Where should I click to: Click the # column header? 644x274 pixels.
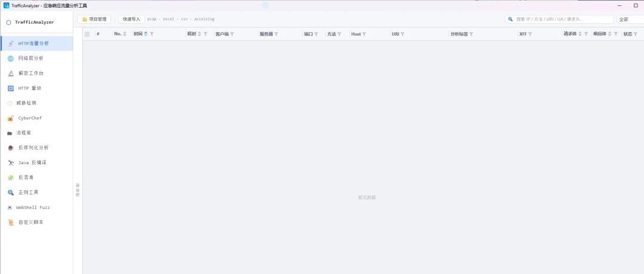98,34
